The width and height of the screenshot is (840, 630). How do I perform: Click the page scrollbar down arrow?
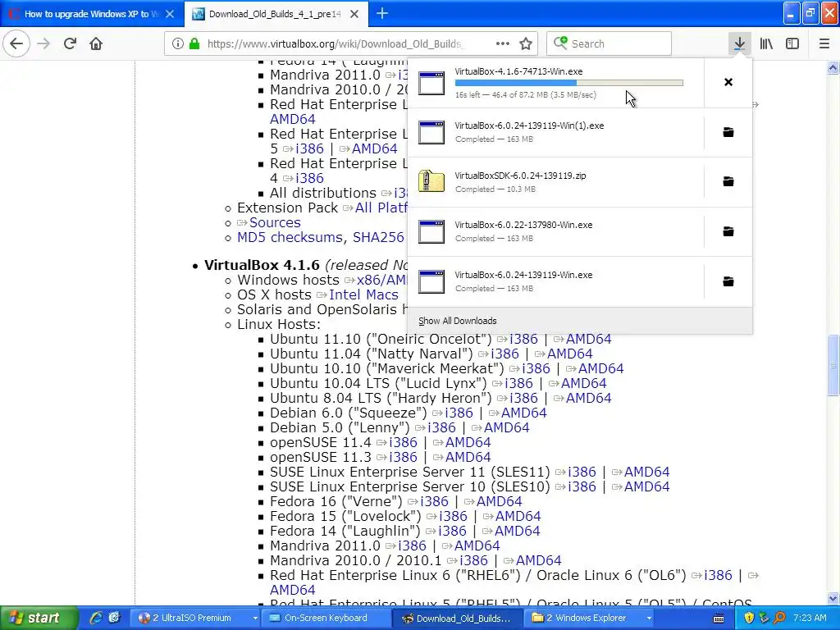[x=833, y=598]
